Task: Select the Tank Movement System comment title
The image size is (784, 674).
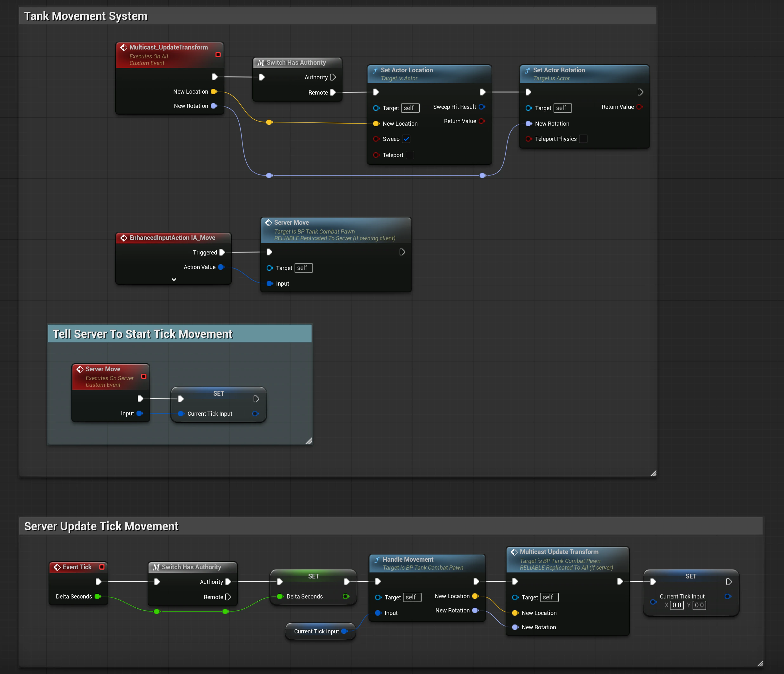Action: tap(86, 16)
